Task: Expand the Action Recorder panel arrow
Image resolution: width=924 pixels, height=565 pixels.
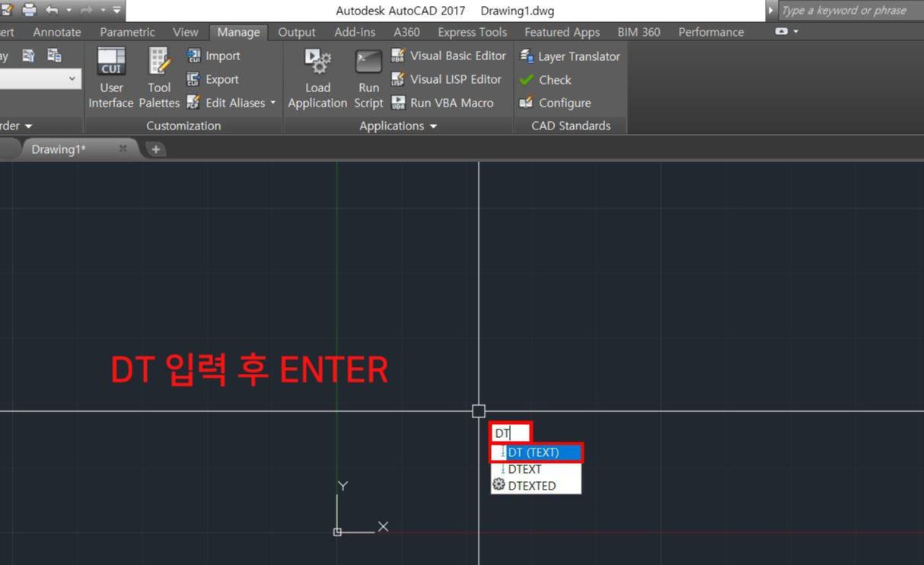Action: click(x=28, y=126)
